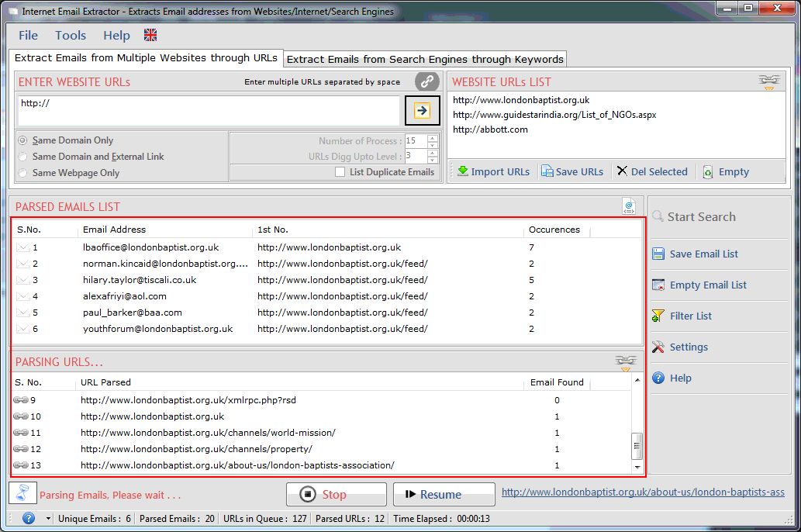Click the Filter List funnel icon
Viewport: 801px width, 532px height.
coord(658,316)
